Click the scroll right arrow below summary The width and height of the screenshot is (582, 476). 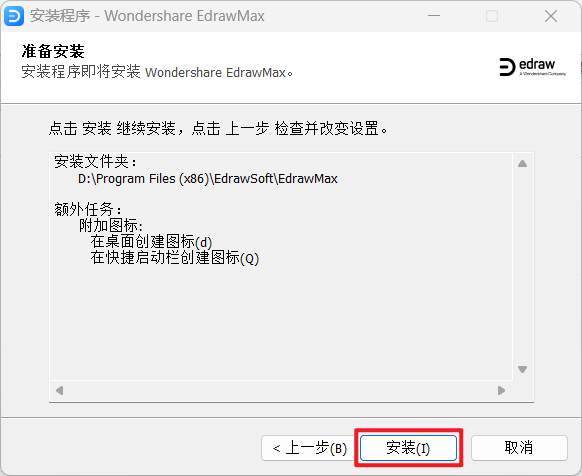(x=501, y=390)
